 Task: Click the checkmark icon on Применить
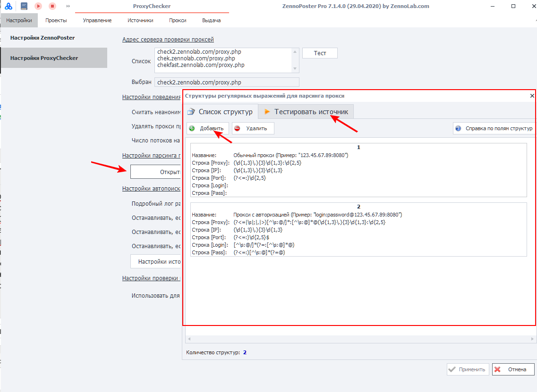(452, 369)
